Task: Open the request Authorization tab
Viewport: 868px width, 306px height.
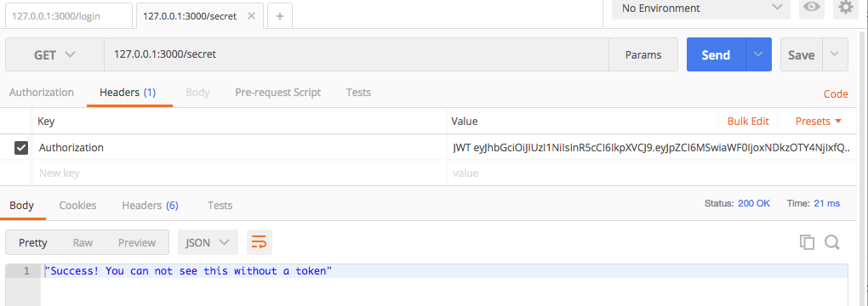Action: (x=42, y=93)
